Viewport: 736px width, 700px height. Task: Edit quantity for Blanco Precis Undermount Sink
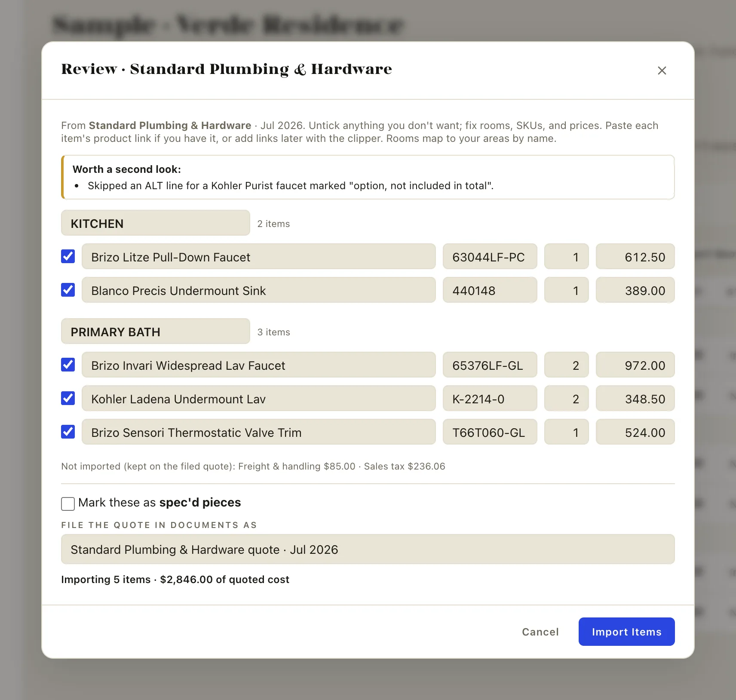pyautogui.click(x=567, y=290)
